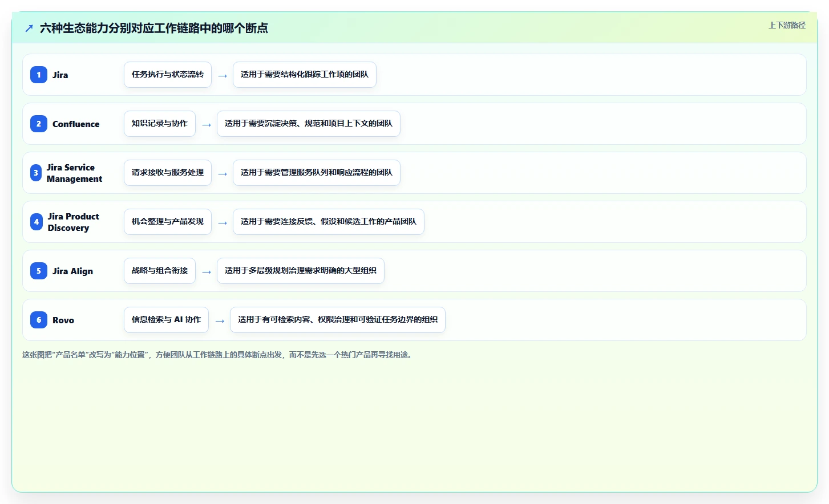Click the 上下游路径 label in header

tap(787, 25)
